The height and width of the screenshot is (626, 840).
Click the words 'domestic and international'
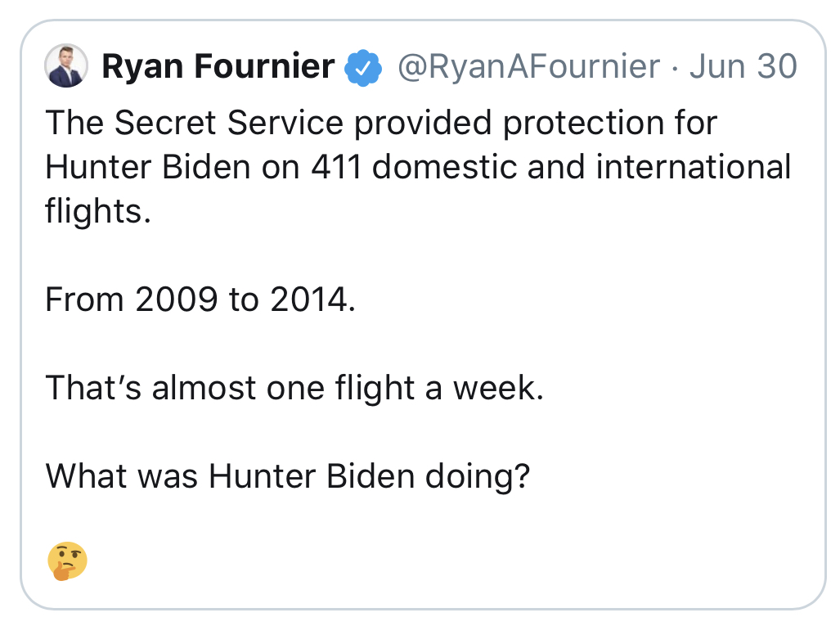click(582, 167)
